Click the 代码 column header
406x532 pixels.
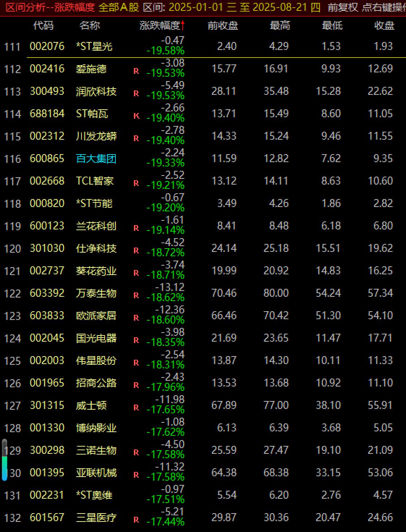(43, 26)
